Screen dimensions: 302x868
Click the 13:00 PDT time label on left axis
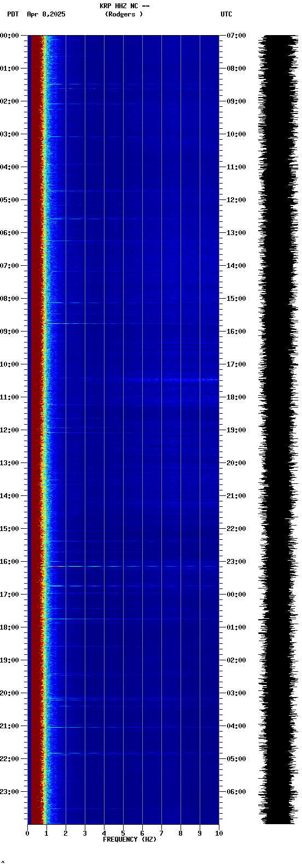10,463
